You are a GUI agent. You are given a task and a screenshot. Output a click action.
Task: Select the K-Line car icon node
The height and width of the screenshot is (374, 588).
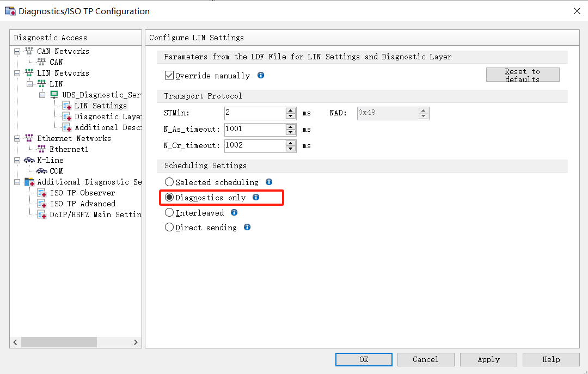tap(29, 160)
